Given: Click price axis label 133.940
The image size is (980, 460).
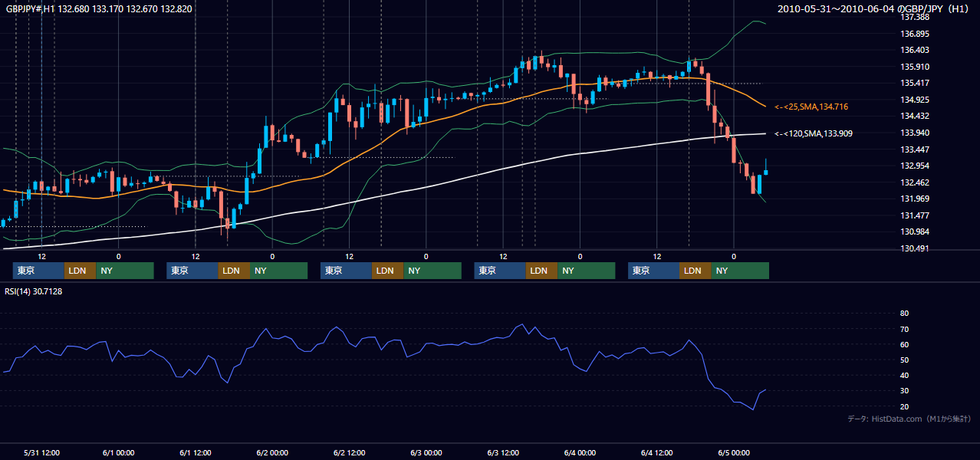Looking at the screenshot, I should [915, 133].
